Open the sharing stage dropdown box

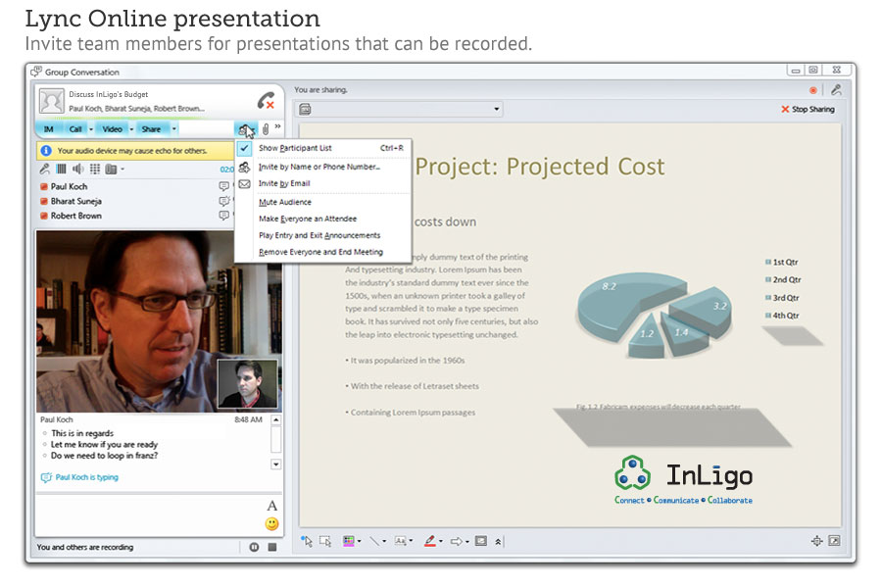pyautogui.click(x=400, y=109)
